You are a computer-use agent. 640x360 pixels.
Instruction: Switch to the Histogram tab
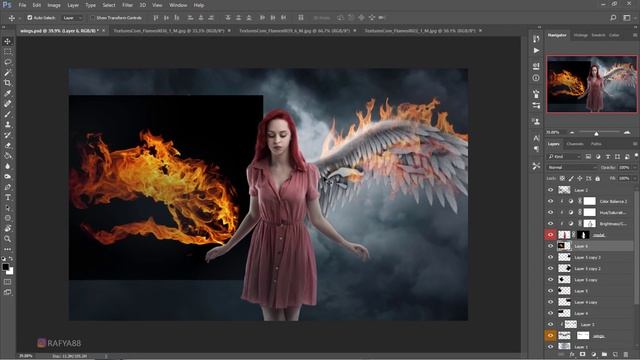(x=580, y=36)
